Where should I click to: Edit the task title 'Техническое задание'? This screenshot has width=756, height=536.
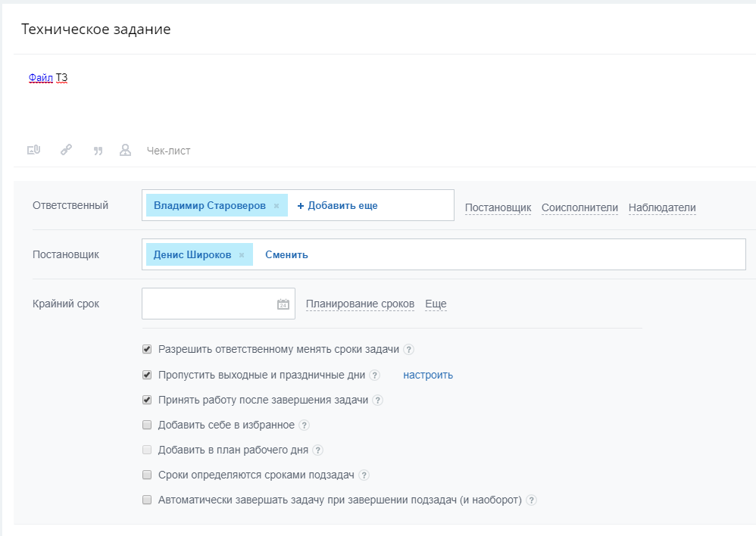96,30
